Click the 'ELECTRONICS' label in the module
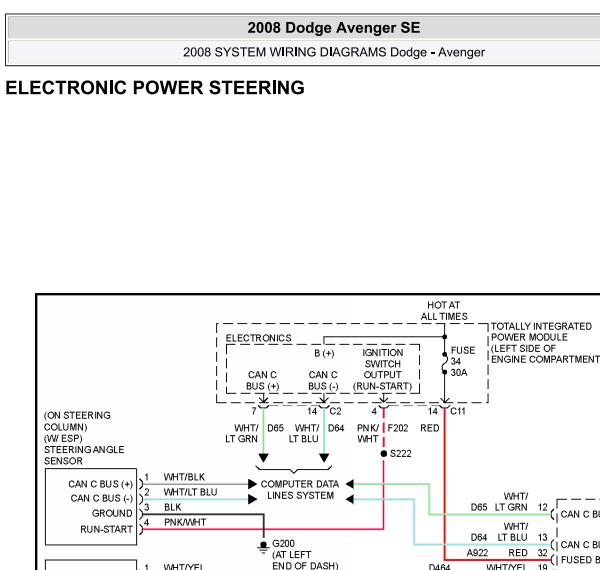This screenshot has height=570, width=600. point(258,338)
